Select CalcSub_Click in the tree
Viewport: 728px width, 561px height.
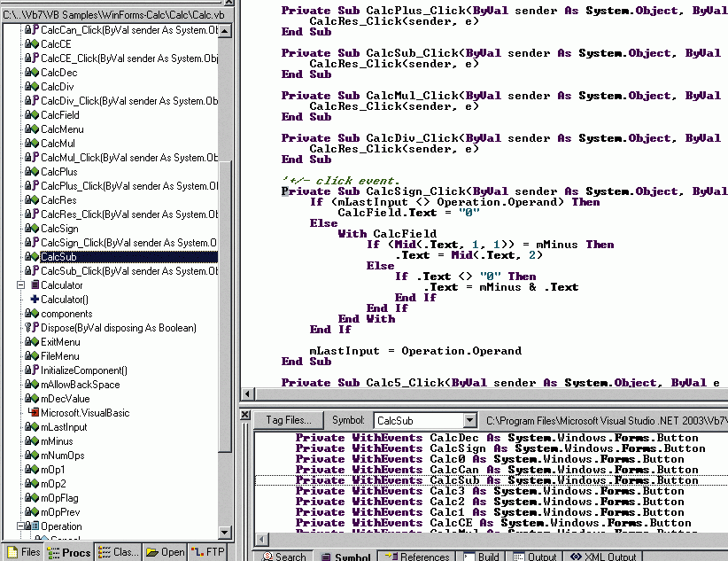click(x=129, y=271)
